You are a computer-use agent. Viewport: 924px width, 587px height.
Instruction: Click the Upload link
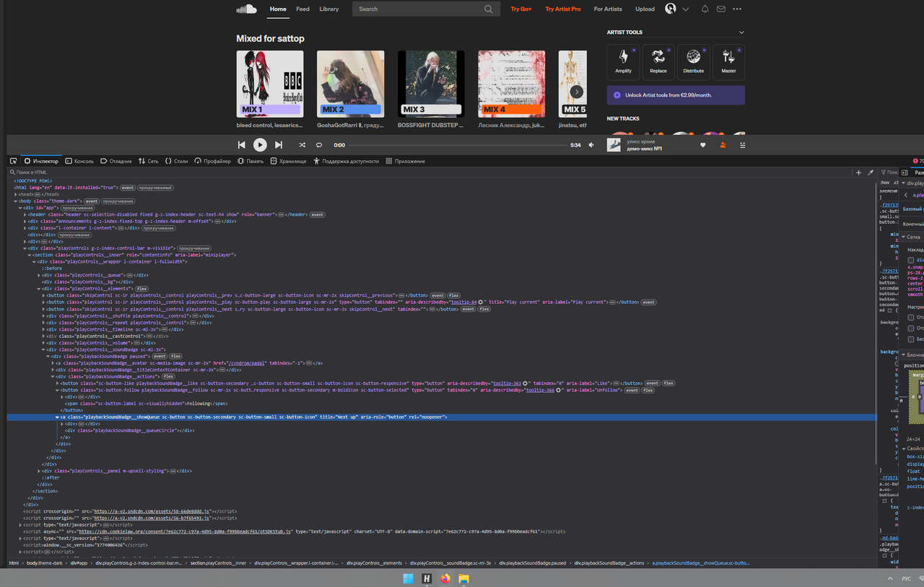coord(645,9)
